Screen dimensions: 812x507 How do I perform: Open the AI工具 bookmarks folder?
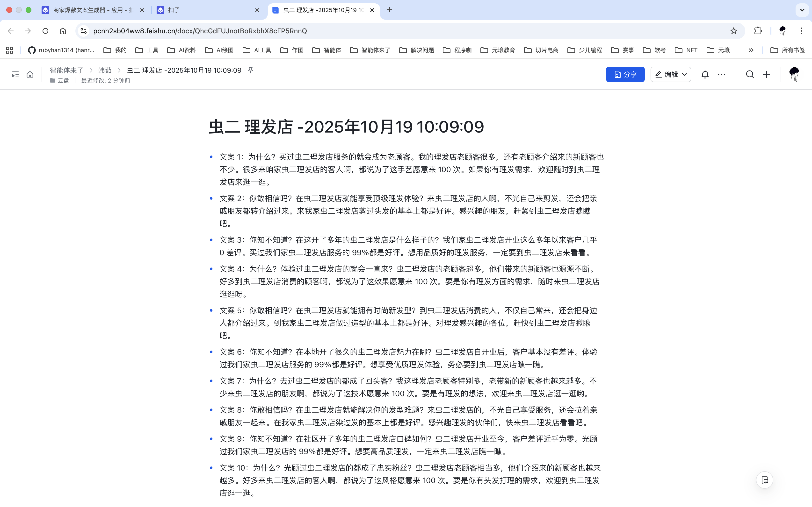click(x=257, y=50)
